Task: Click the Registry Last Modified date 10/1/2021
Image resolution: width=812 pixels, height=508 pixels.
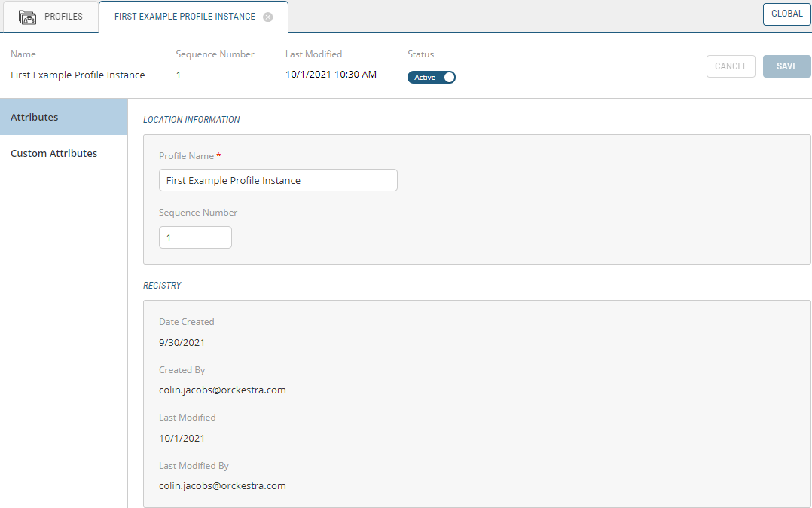Action: tap(182, 438)
